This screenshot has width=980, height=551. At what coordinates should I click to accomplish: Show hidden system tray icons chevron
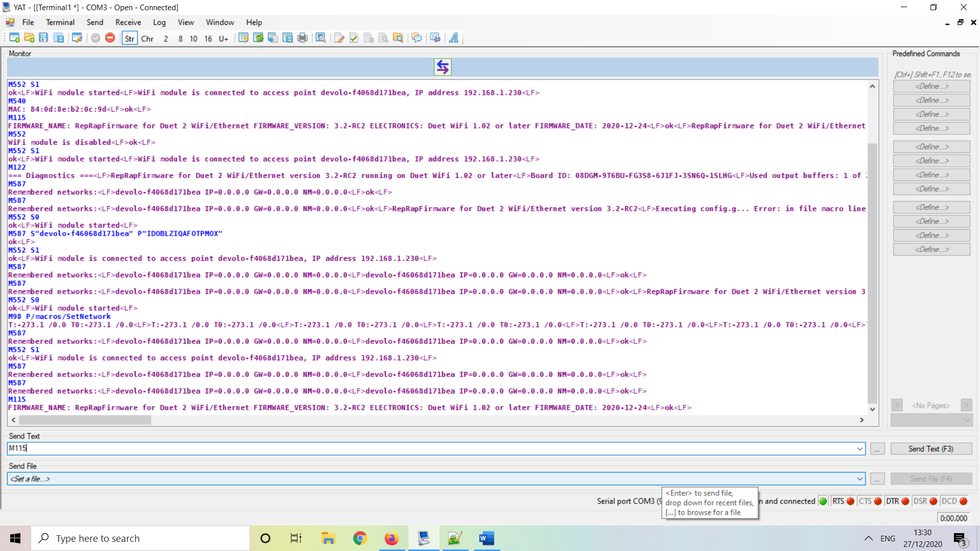click(868, 538)
